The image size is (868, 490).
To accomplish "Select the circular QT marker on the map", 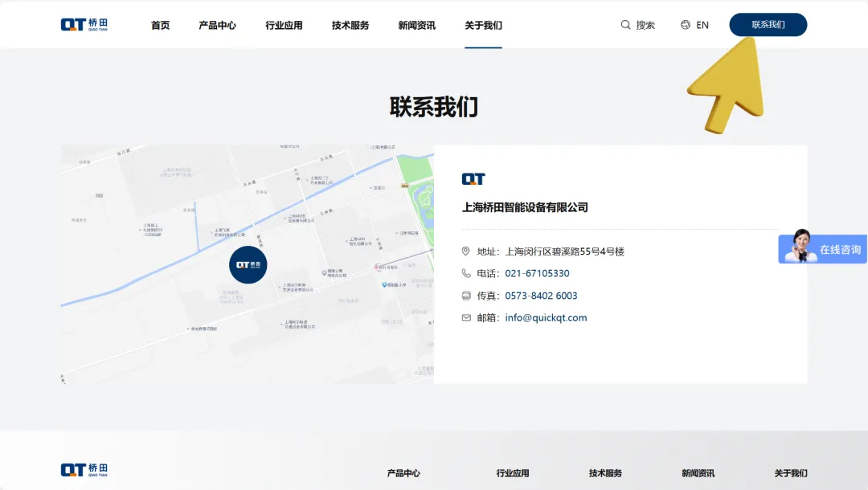I will coord(248,265).
